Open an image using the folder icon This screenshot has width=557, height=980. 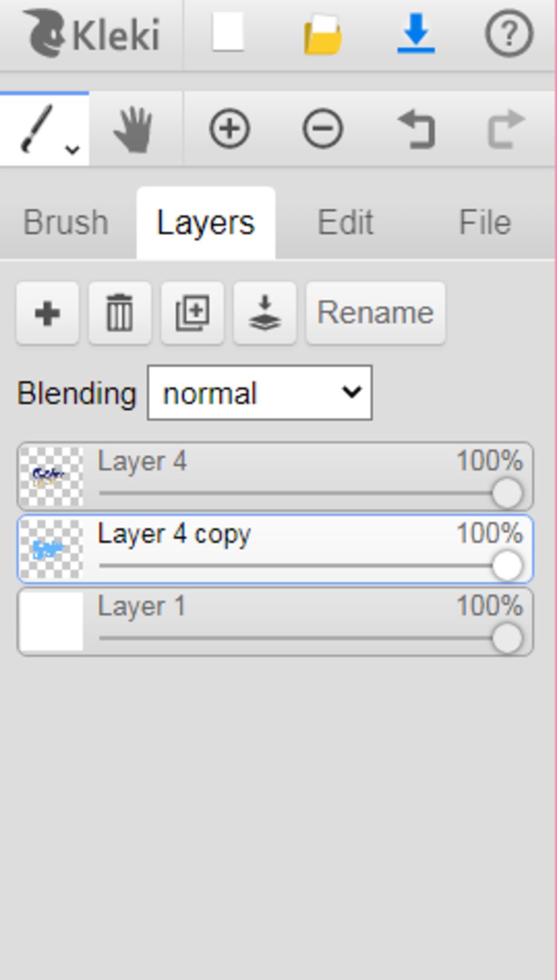click(323, 35)
